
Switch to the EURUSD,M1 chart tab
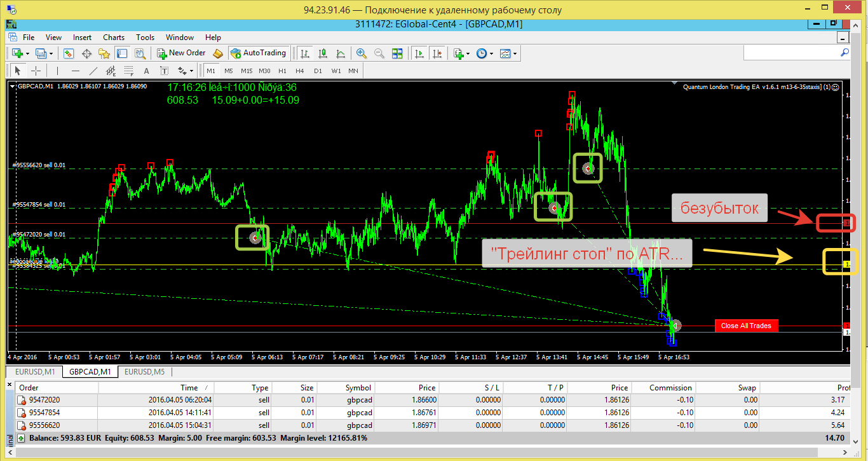pos(36,372)
